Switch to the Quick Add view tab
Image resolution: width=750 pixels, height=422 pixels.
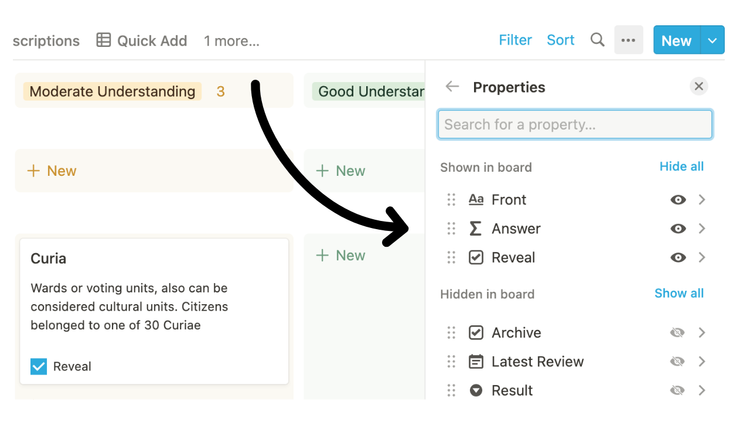(x=141, y=41)
